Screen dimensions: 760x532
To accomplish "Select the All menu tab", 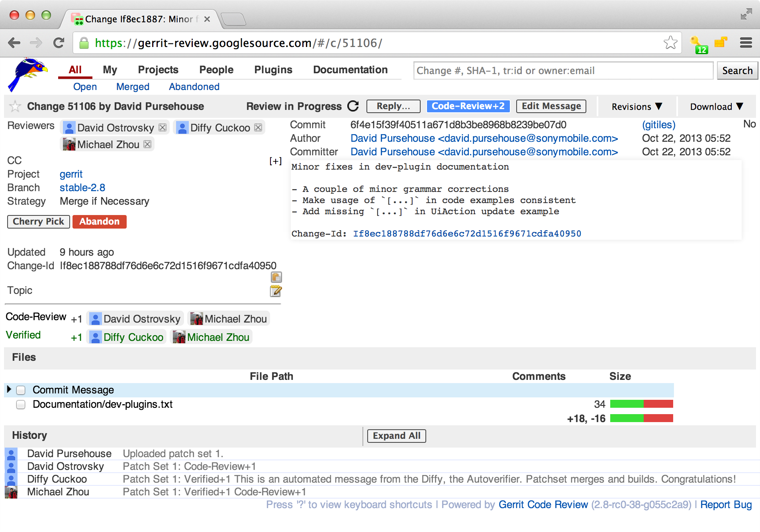I will [75, 70].
